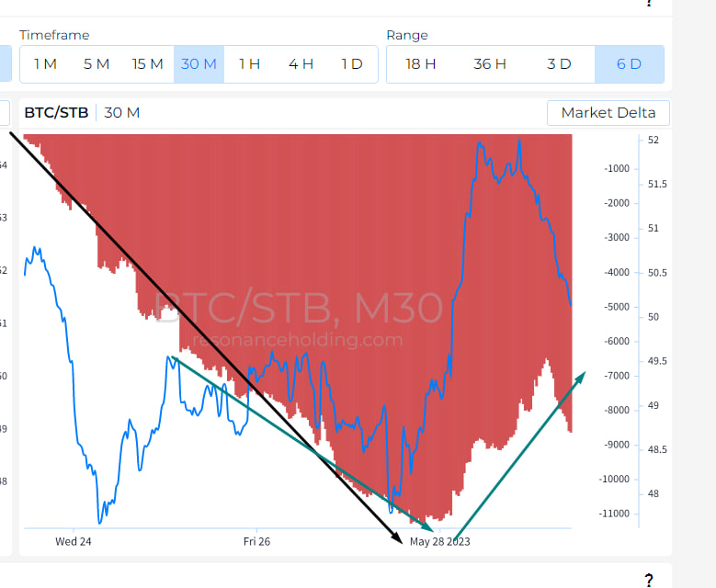The width and height of the screenshot is (716, 588).
Task: Click the Range section label
Action: (407, 35)
